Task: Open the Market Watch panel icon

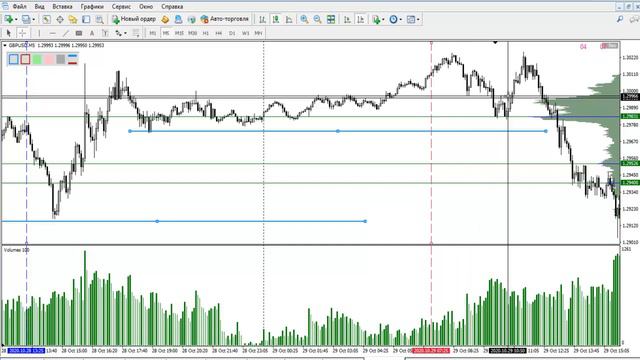Action: coord(47,19)
